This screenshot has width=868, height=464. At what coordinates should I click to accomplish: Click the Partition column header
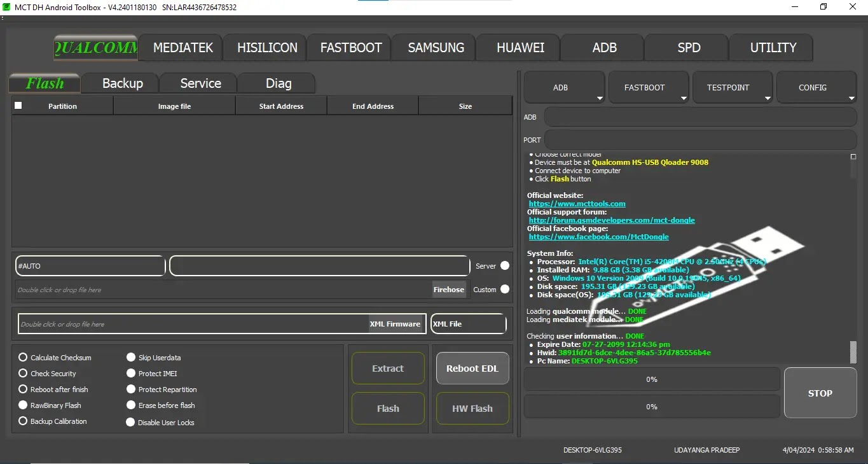click(x=62, y=106)
